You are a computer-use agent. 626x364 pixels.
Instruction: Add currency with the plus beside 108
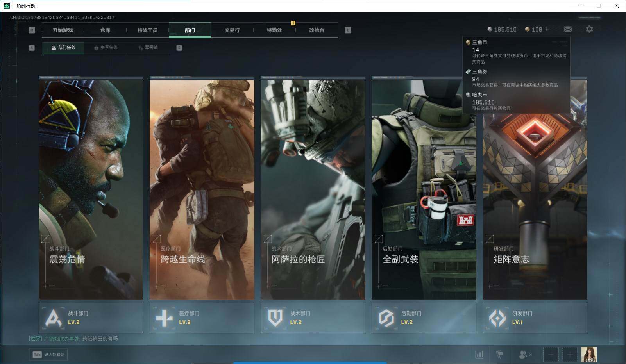(x=547, y=29)
